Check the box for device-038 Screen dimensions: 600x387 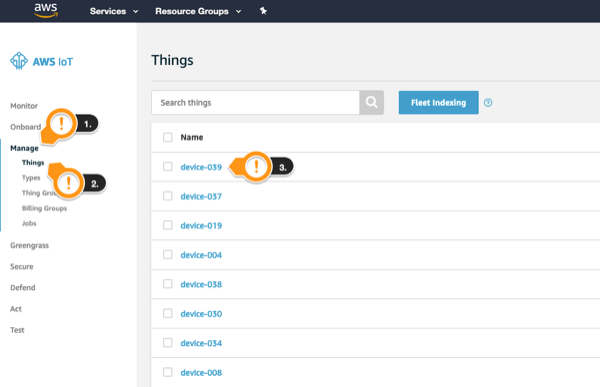(x=168, y=284)
